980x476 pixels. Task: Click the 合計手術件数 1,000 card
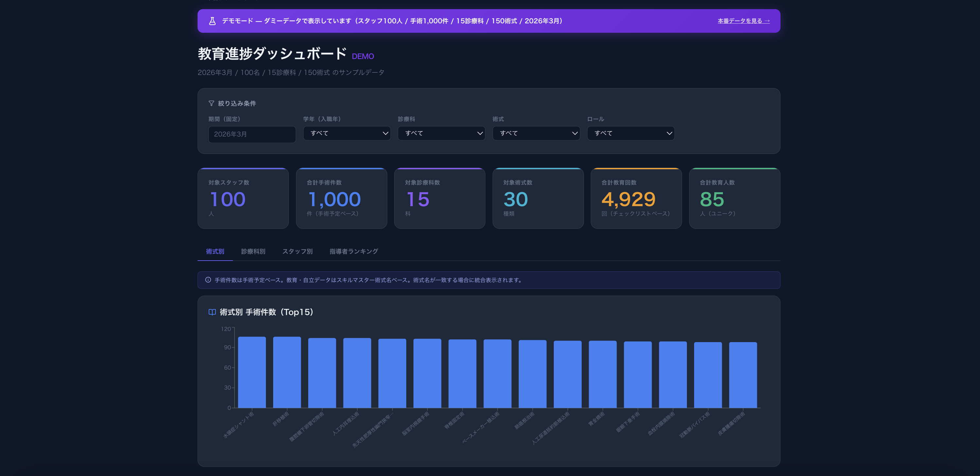pos(341,198)
